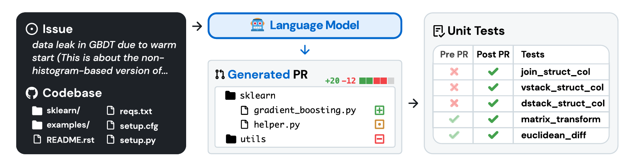Click the green-red diff stat bar
Viewport: 644px width, 164px height.
pyautogui.click(x=376, y=80)
